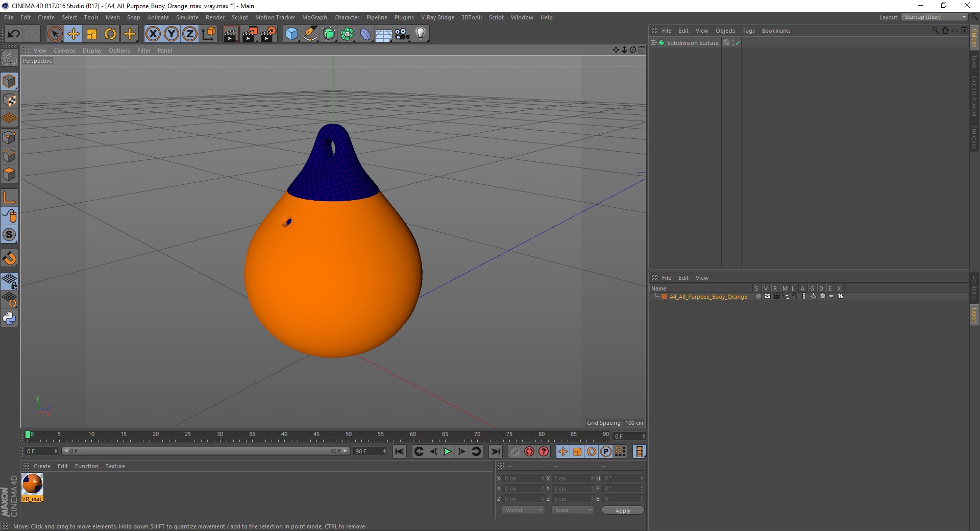The height and width of the screenshot is (531, 980).
Task: Switch to the Content Browser side tab
Action: [974, 96]
